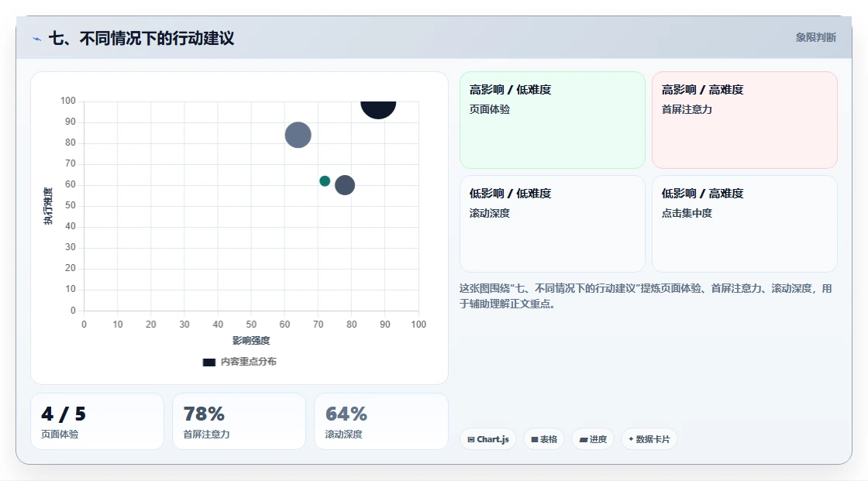Select the dark slate bubble at impact 78
868x481 pixels.
pos(345,185)
